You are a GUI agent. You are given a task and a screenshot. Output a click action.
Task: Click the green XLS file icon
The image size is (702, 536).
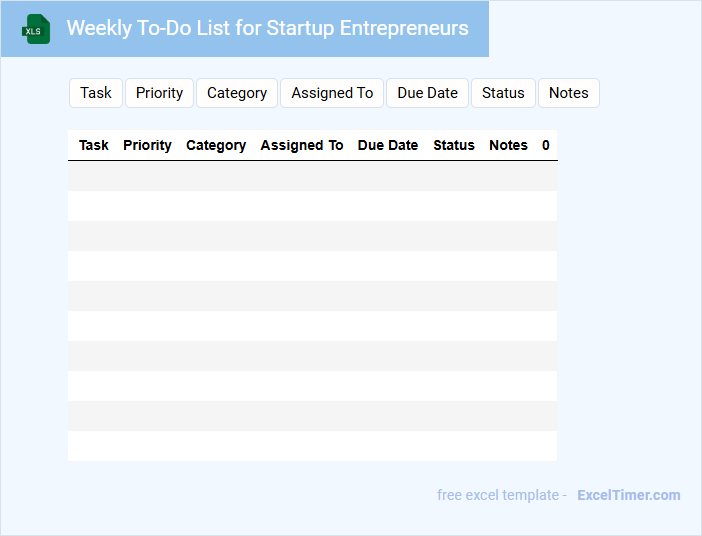pyautogui.click(x=37, y=29)
